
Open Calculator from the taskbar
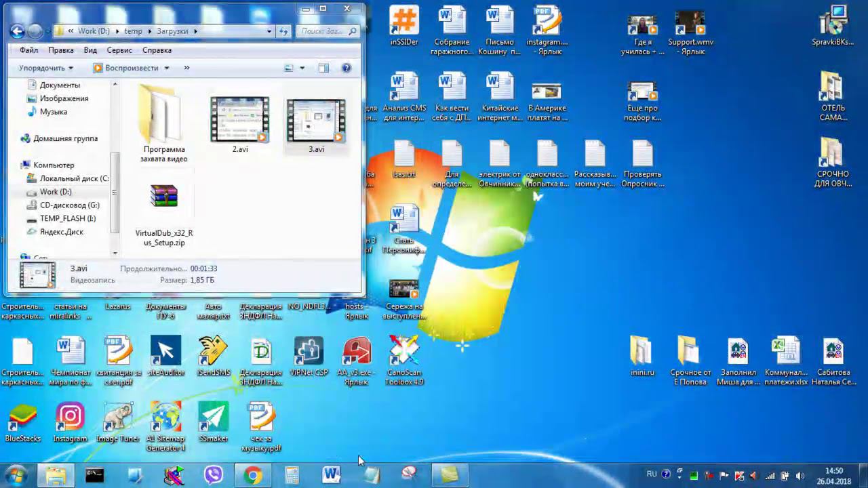[292, 475]
